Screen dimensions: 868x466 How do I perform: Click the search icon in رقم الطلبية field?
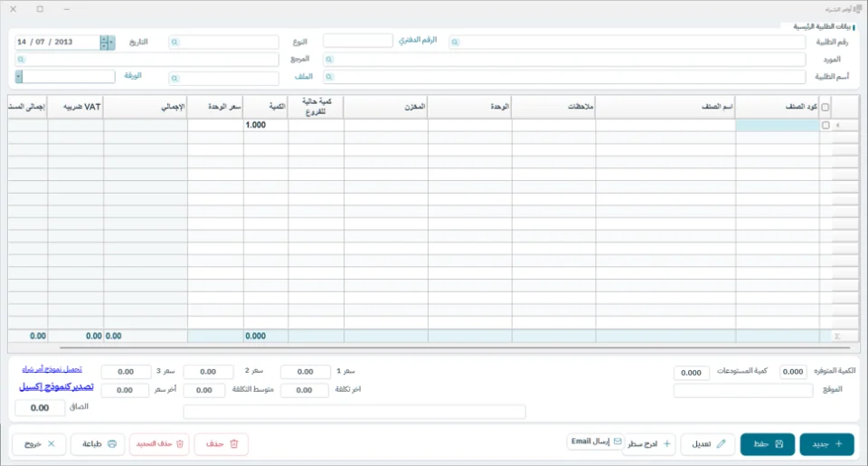[455, 43]
